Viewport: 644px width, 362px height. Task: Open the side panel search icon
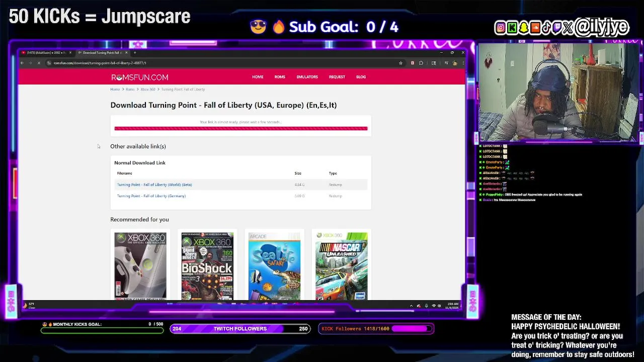click(x=434, y=63)
